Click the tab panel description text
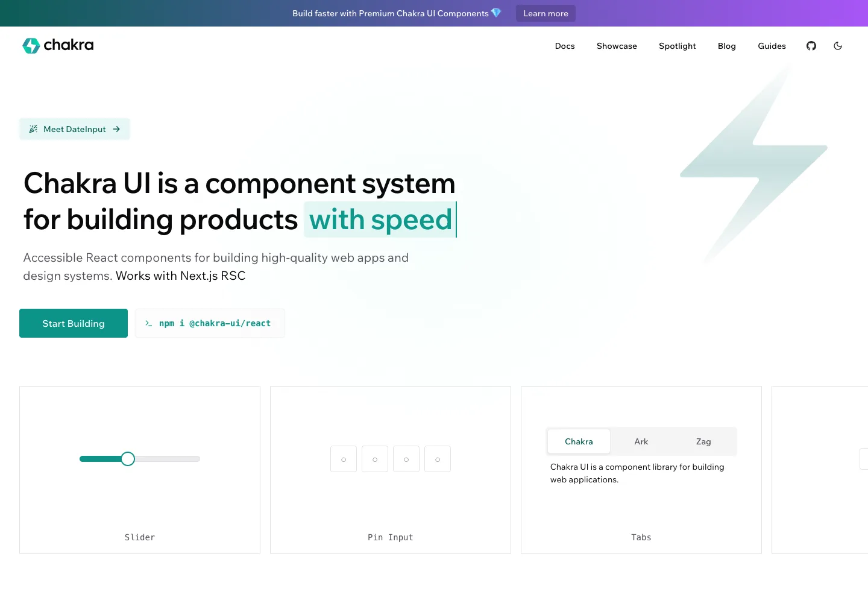Image resolution: width=868 pixels, height=603 pixels. [x=637, y=473]
